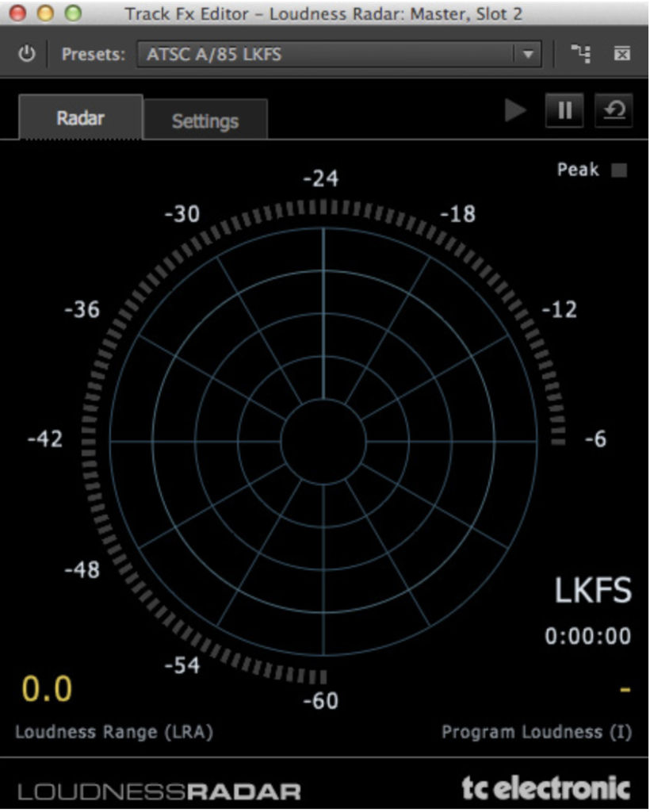Reset the radar measurement
Viewport: 650px width, 812px height.
614,110
